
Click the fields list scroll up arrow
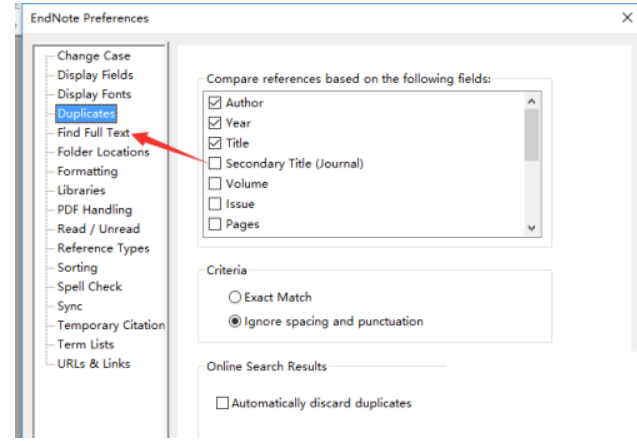(x=531, y=101)
